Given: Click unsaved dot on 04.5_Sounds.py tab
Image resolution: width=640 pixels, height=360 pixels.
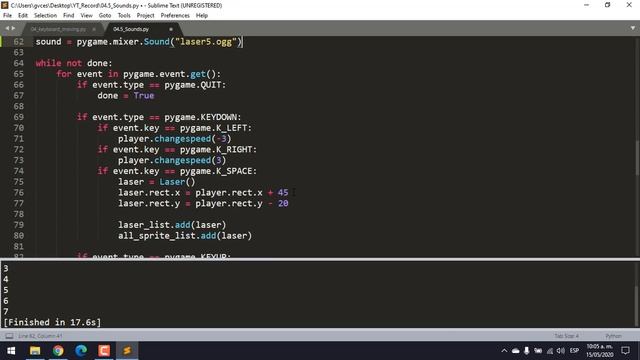Looking at the screenshot, I should 171,29.
